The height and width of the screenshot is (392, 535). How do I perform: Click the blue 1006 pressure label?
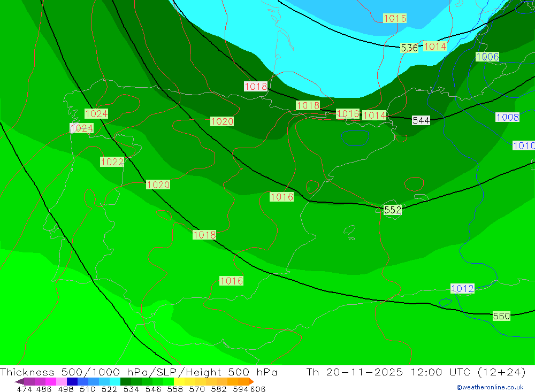pyautogui.click(x=487, y=57)
